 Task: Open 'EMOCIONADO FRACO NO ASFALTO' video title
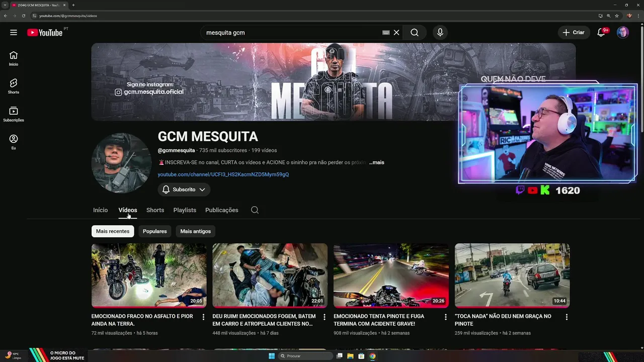[x=142, y=320]
